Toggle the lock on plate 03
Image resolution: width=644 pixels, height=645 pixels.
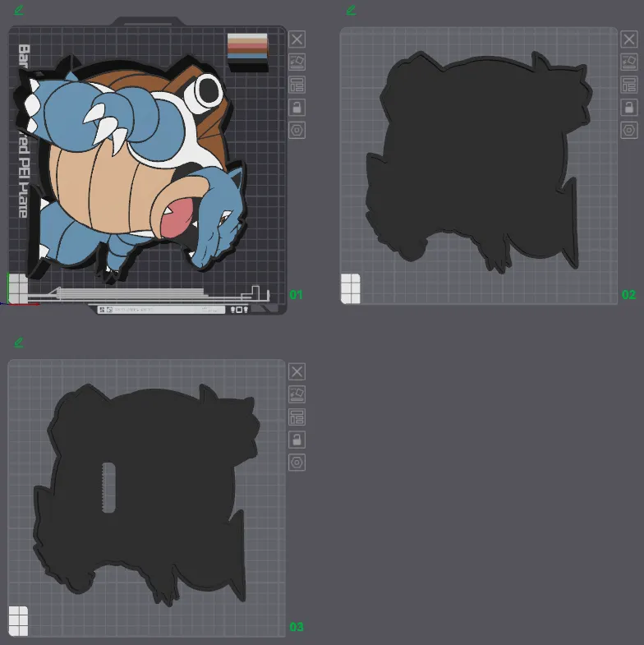point(297,440)
